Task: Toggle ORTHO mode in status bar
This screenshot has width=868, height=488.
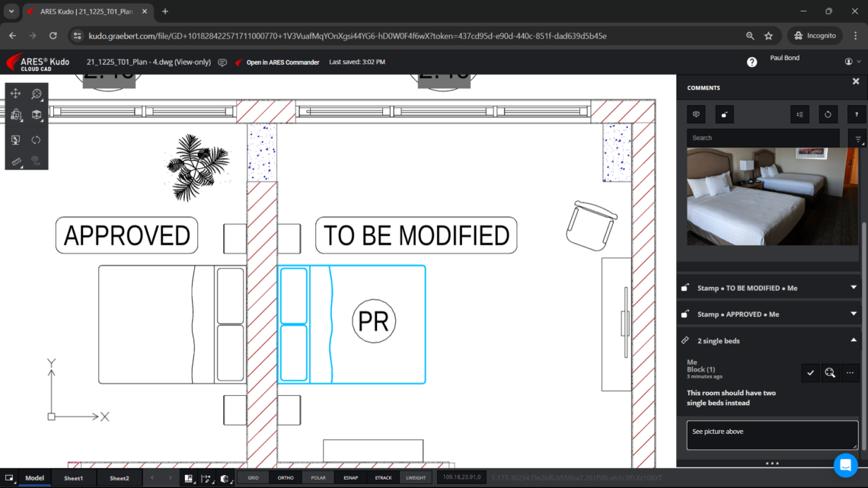Action: [285, 477]
